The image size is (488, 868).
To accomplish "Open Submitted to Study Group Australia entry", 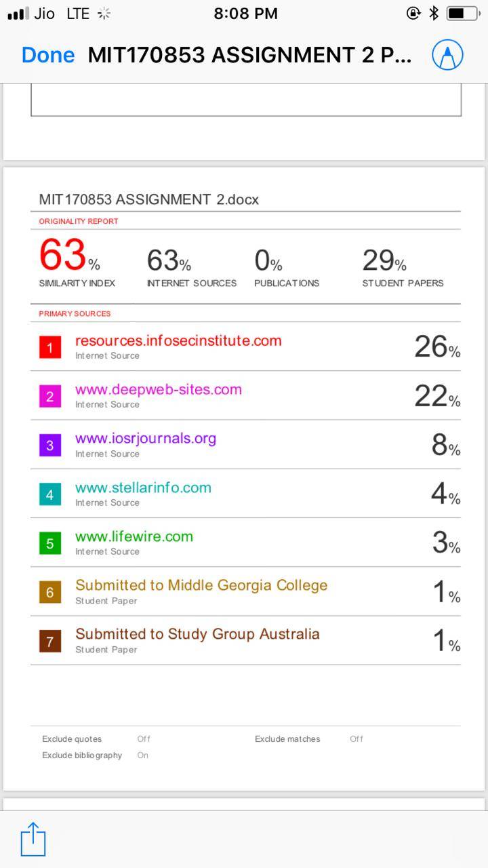I will tap(197, 634).
